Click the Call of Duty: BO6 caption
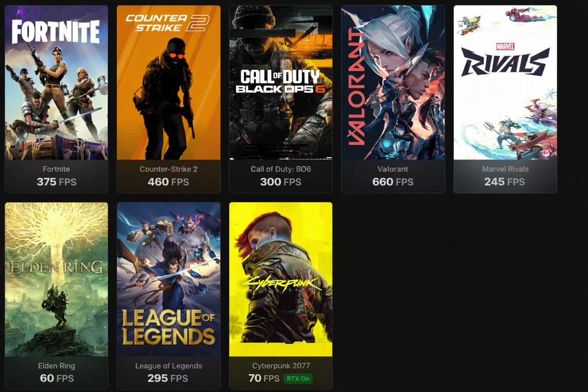The height and width of the screenshot is (392, 588). [281, 169]
